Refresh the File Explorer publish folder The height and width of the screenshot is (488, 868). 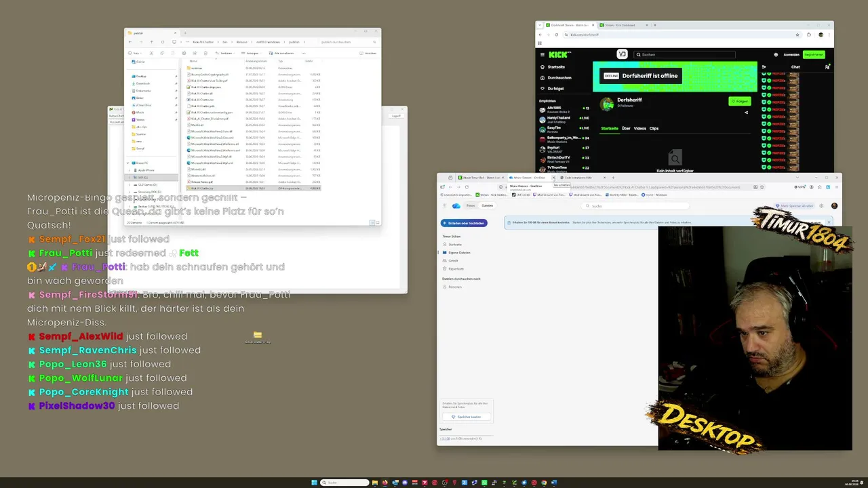(162, 42)
